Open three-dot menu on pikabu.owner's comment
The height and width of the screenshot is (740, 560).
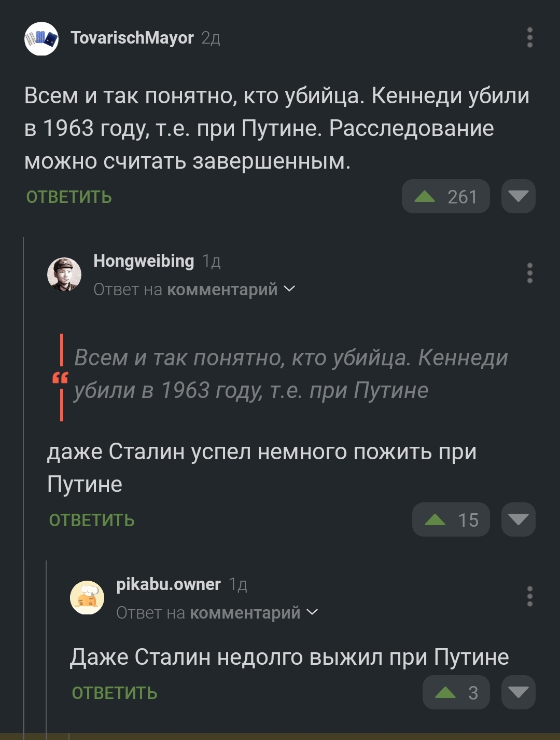(x=529, y=596)
